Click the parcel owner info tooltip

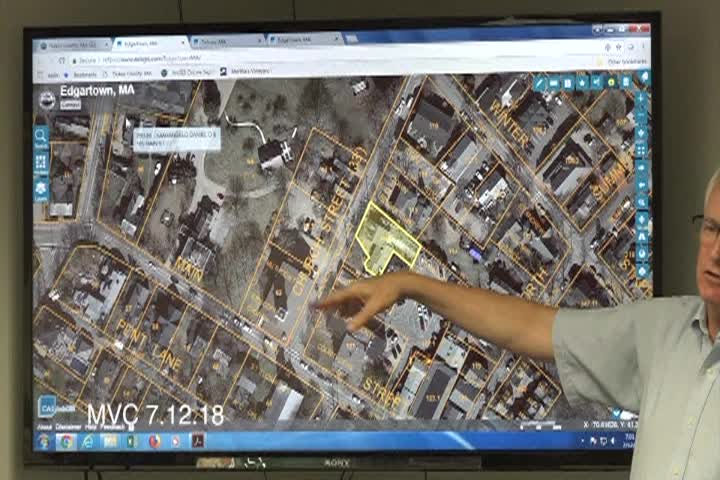point(177,140)
